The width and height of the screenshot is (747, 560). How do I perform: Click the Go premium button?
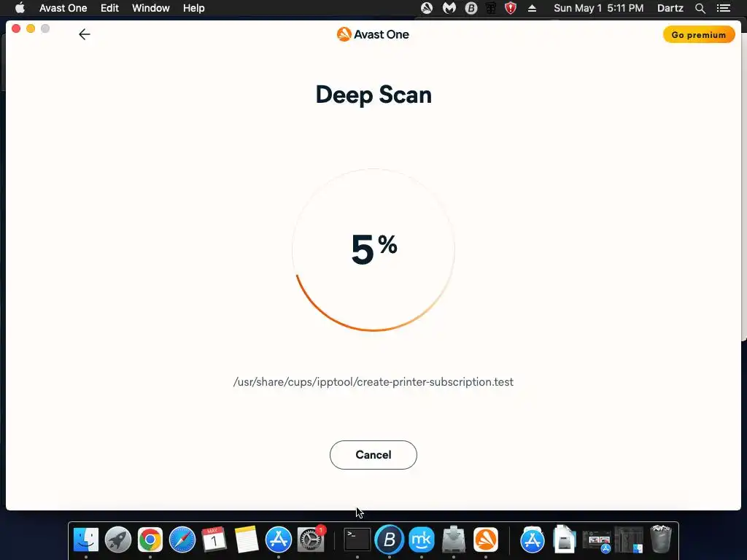click(x=698, y=35)
